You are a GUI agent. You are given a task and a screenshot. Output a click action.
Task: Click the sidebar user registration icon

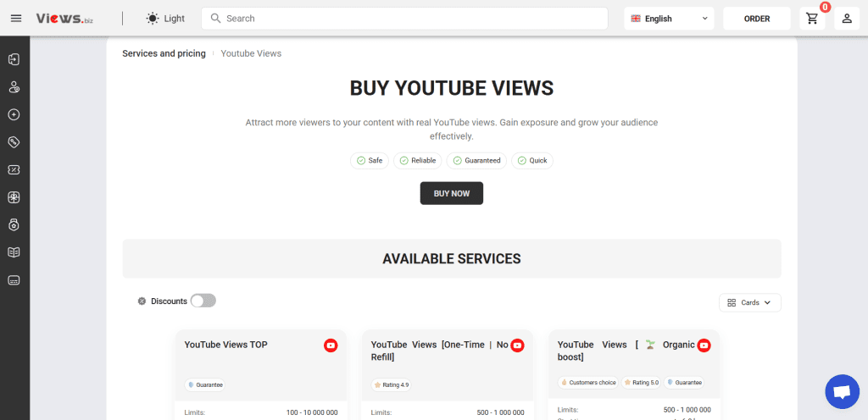click(x=14, y=86)
